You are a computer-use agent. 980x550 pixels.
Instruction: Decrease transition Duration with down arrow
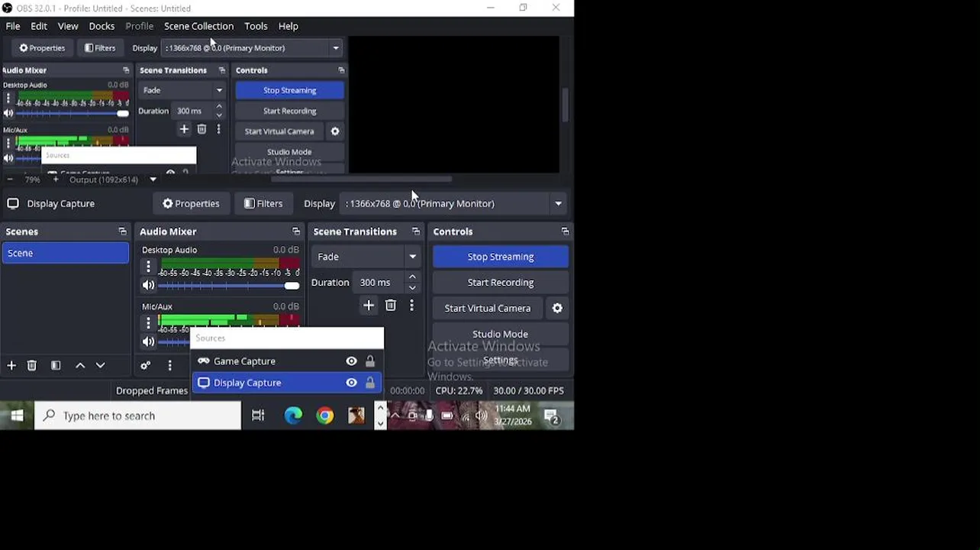(x=412, y=288)
